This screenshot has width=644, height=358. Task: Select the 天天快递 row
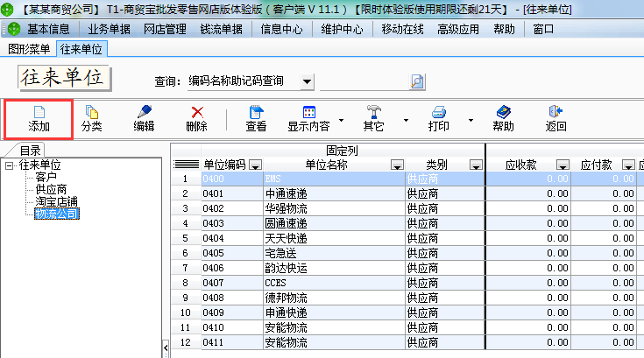334,238
